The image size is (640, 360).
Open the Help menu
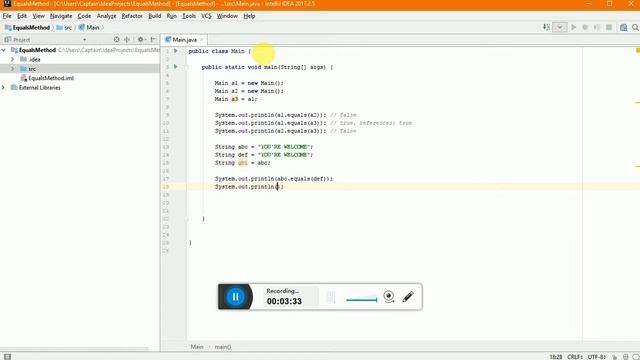[249, 16]
